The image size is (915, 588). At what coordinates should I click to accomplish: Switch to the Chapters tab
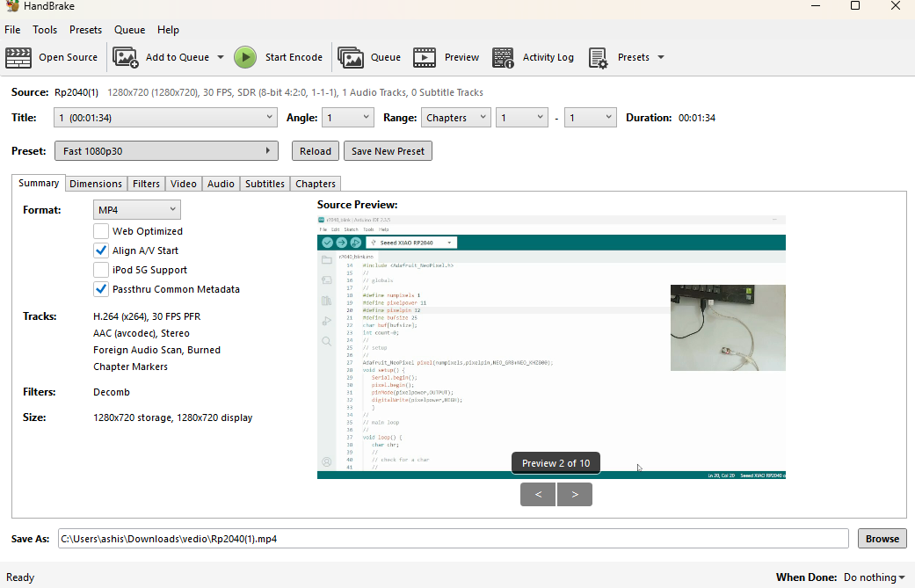pyautogui.click(x=316, y=184)
